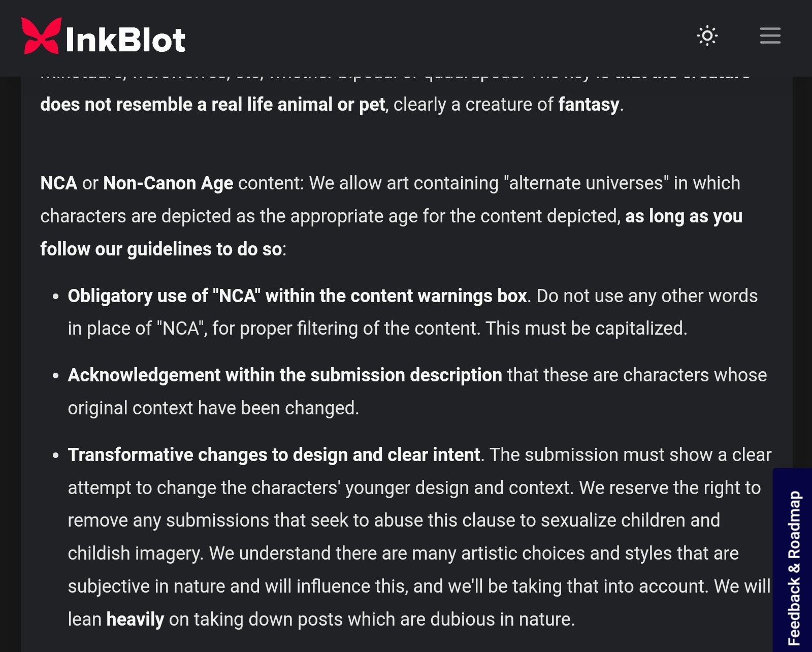Click the first bullet point marker
812x652 pixels.
pyautogui.click(x=56, y=297)
